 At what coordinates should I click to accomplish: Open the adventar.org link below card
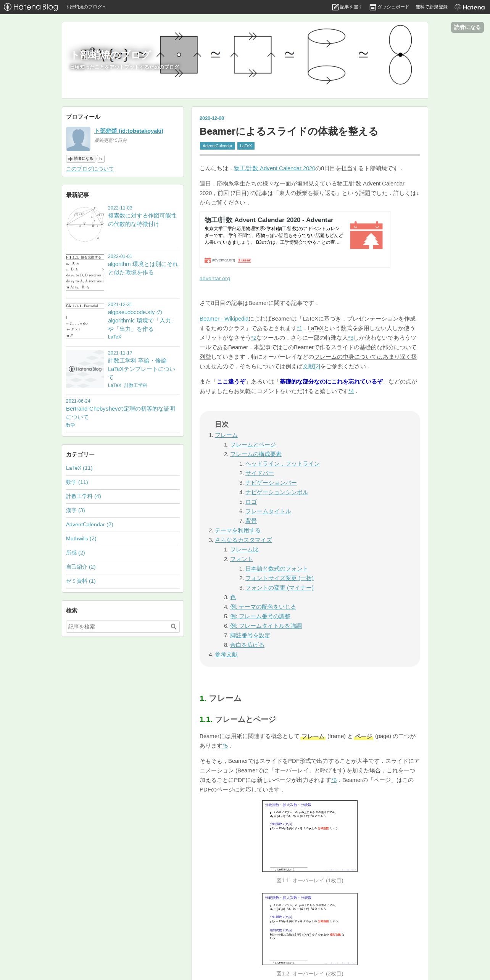coord(215,279)
